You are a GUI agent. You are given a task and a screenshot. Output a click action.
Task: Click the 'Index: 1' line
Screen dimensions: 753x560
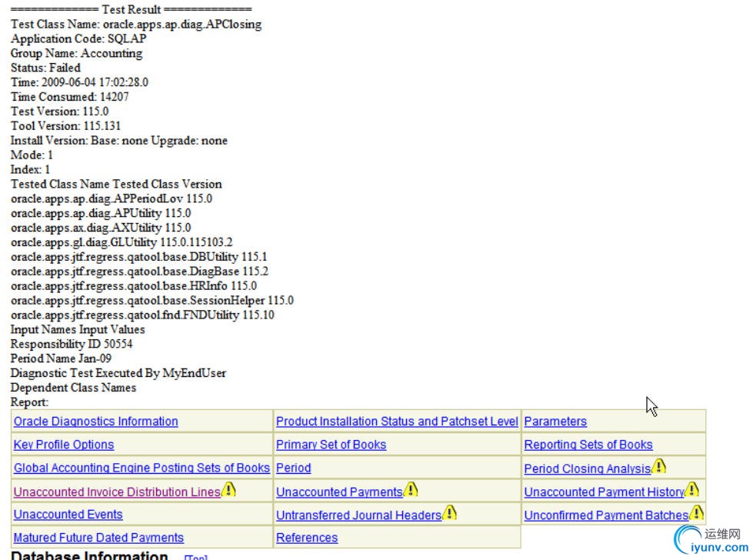coord(30,169)
